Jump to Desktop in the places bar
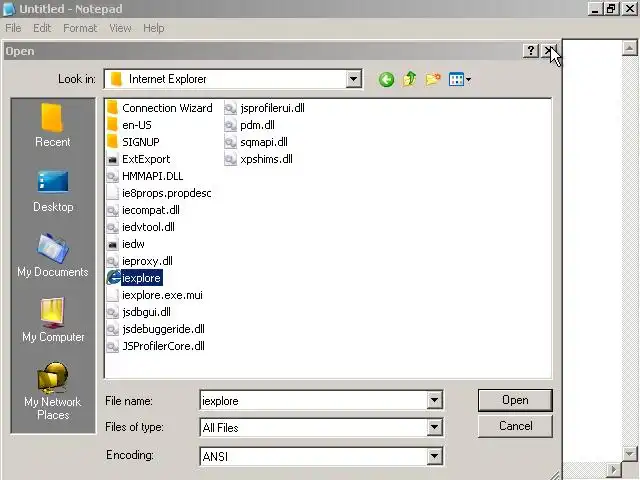Screen dimensions: 640x480 tap(53, 191)
